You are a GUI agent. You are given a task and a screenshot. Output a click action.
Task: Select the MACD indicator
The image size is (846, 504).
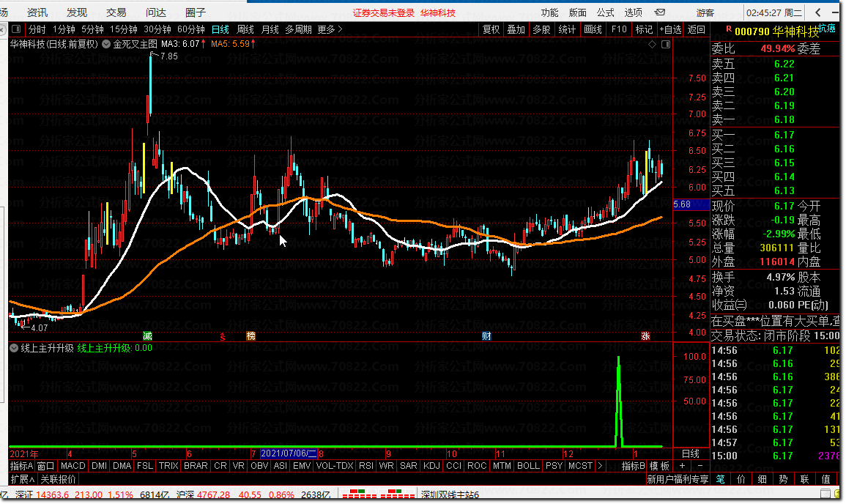tap(73, 466)
